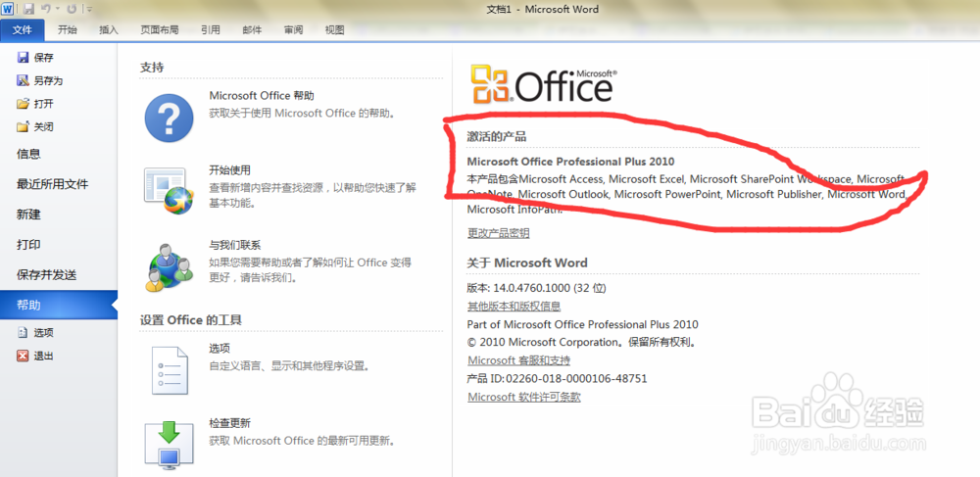Click the Office logo image
This screenshot has width=980, height=477.
pyautogui.click(x=544, y=83)
